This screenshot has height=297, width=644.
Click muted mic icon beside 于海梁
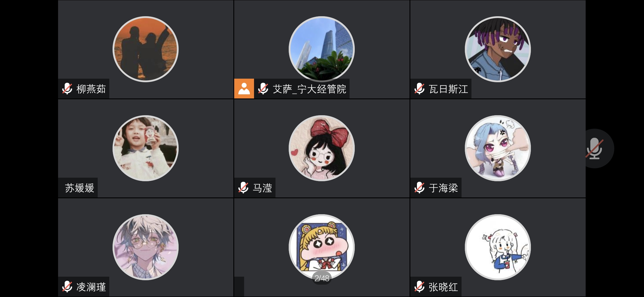[x=419, y=188]
